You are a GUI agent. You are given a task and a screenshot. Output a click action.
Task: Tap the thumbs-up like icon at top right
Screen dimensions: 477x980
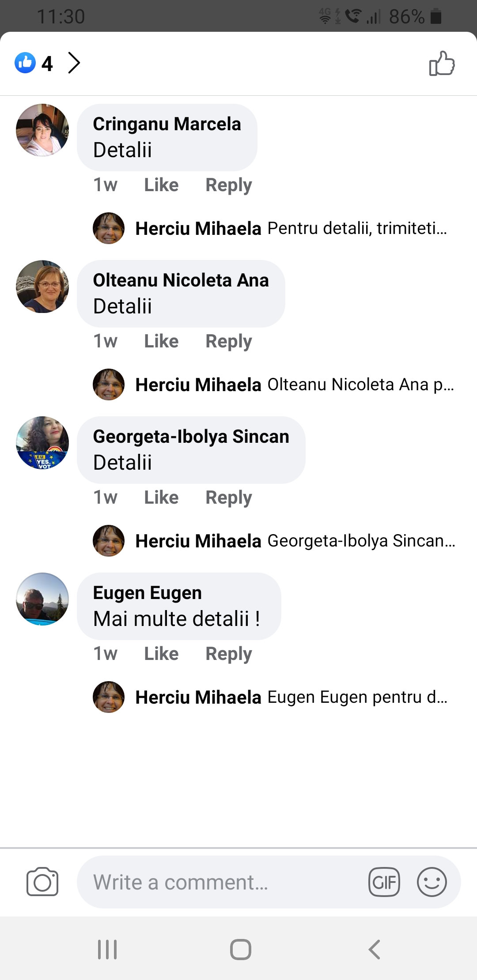(x=442, y=64)
